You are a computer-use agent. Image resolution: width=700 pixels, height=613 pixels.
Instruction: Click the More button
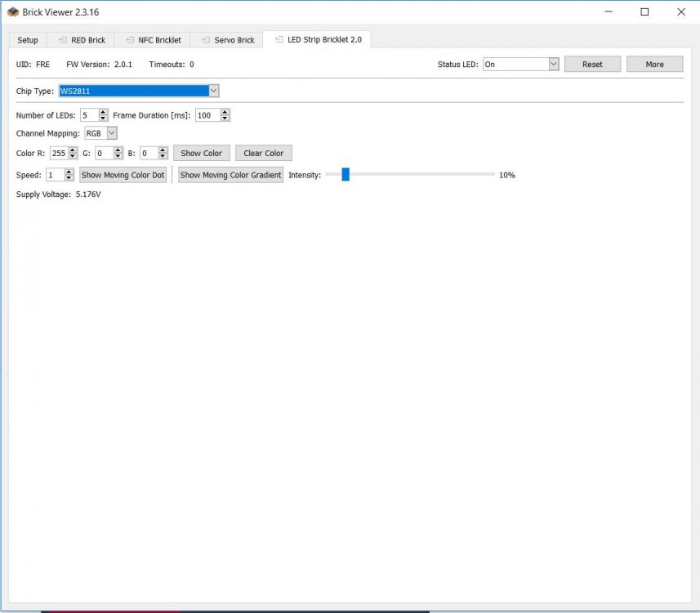click(x=654, y=65)
